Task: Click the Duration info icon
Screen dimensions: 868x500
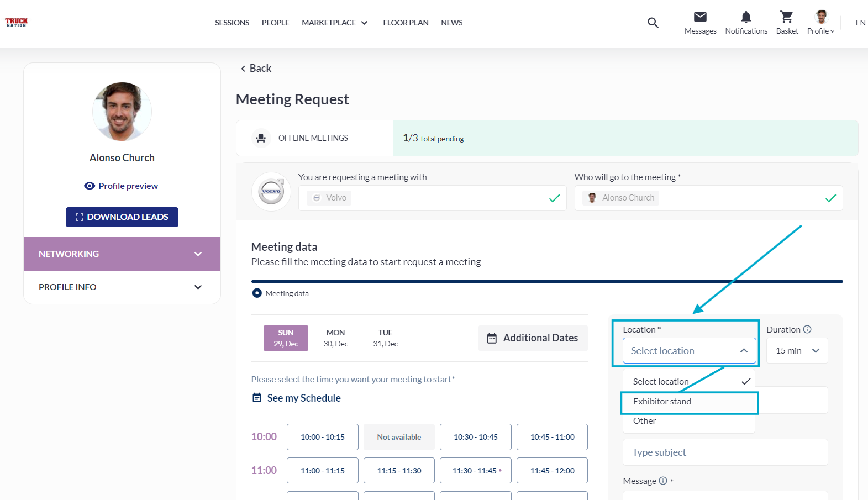Action: (x=807, y=329)
